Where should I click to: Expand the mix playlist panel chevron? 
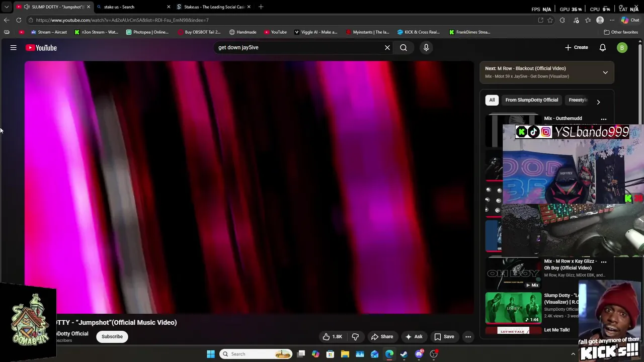(x=605, y=72)
